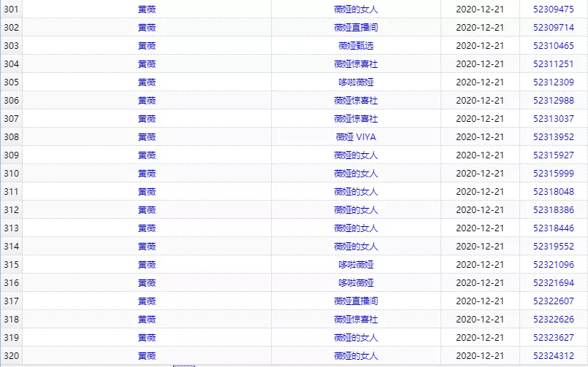The image size is (588, 367).
Task: Select the row number 315 cell
Action: 11,264
